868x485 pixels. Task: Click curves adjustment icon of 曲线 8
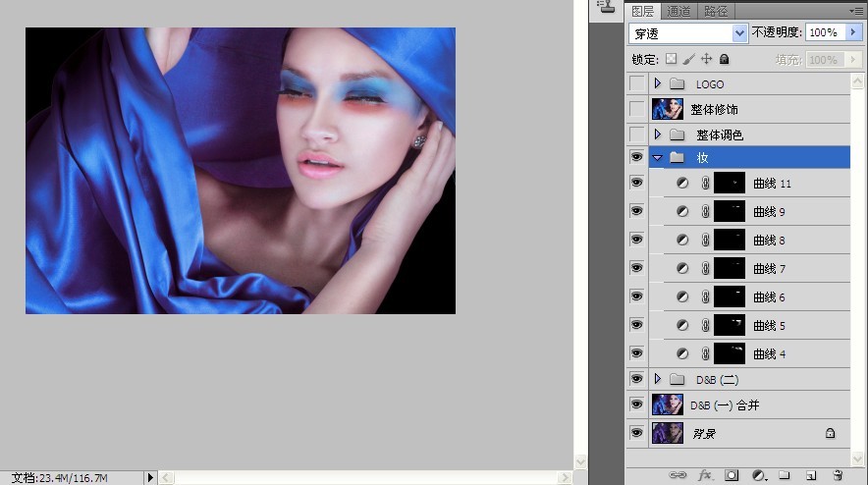[682, 240]
